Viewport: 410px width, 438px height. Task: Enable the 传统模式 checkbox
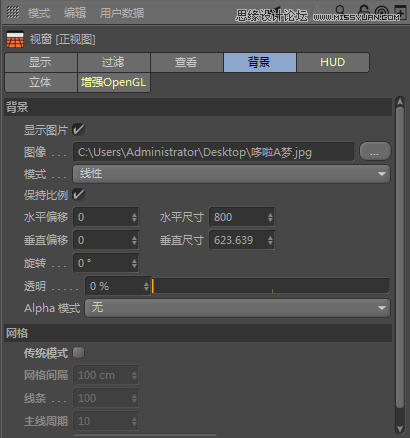tap(79, 352)
